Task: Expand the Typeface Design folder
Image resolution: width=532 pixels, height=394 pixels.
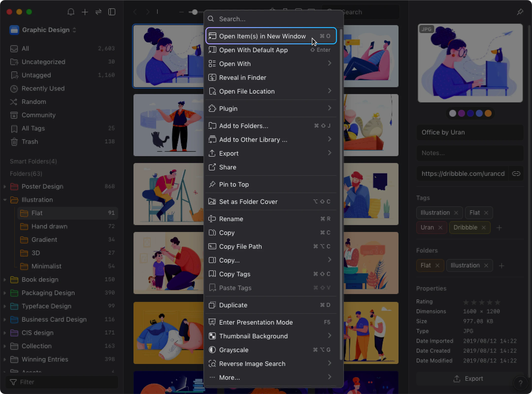Action: tap(5, 306)
